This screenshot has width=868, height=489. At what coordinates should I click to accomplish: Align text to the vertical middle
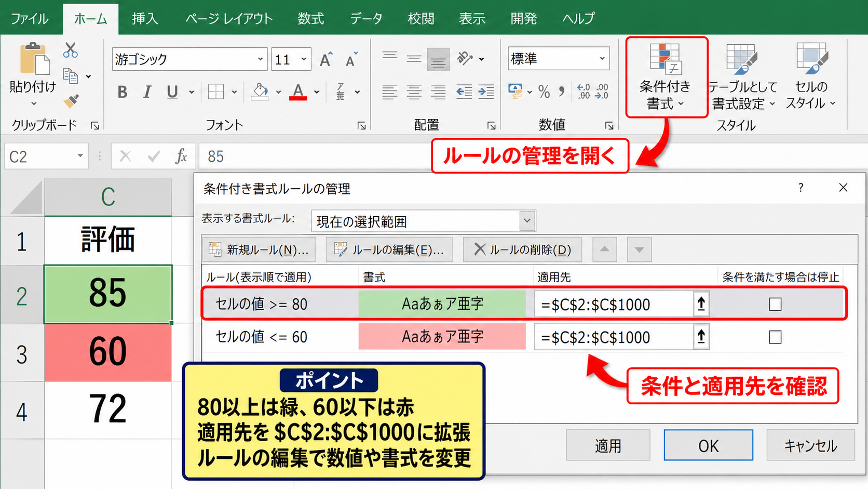(414, 59)
